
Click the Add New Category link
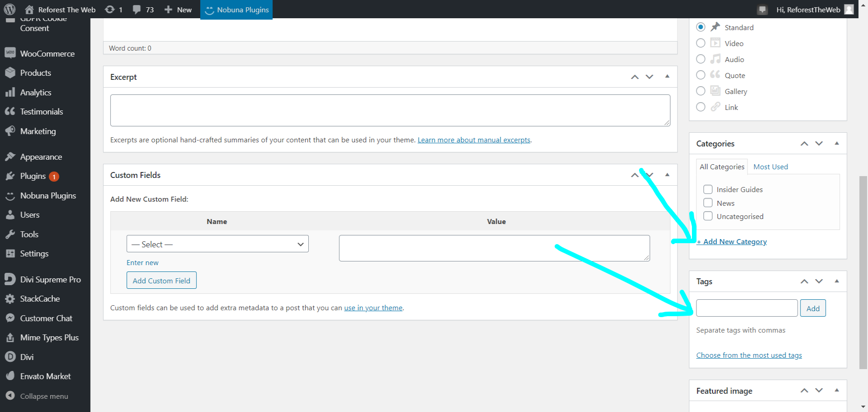point(732,241)
